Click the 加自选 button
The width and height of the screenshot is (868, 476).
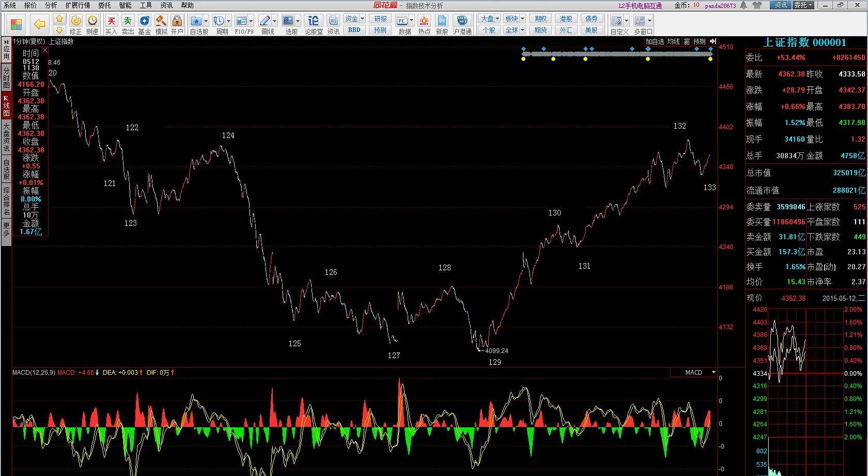(x=654, y=41)
